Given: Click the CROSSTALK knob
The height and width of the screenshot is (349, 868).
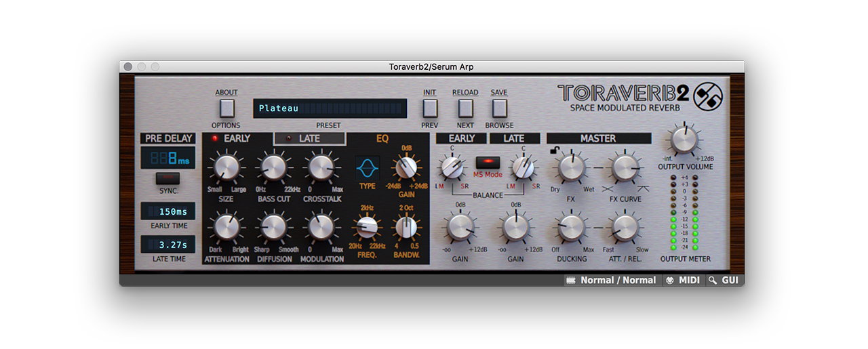Looking at the screenshot, I should click(x=321, y=167).
